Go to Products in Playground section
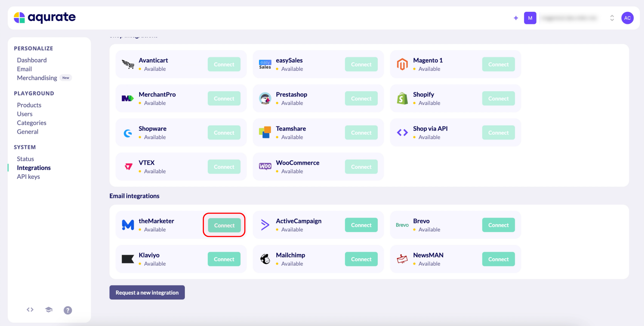This screenshot has height=326, width=644. [29, 105]
